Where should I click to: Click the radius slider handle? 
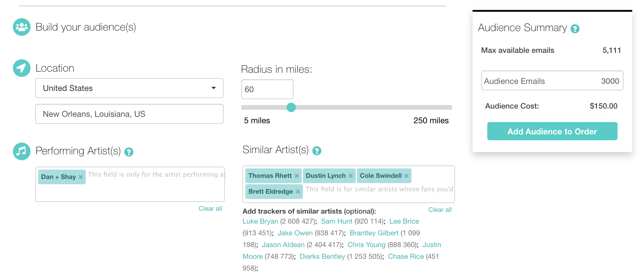(291, 107)
